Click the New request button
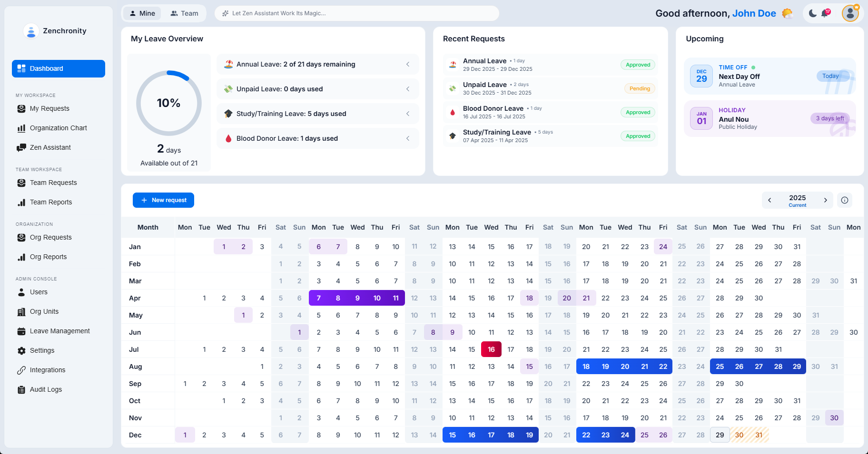This screenshot has height=454, width=868. pyautogui.click(x=163, y=200)
